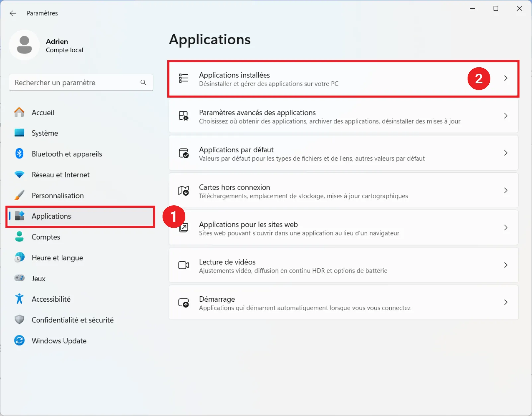Image resolution: width=532 pixels, height=416 pixels.
Task: Click 'Valeurs par défaut pour les types' description
Action: click(312, 158)
